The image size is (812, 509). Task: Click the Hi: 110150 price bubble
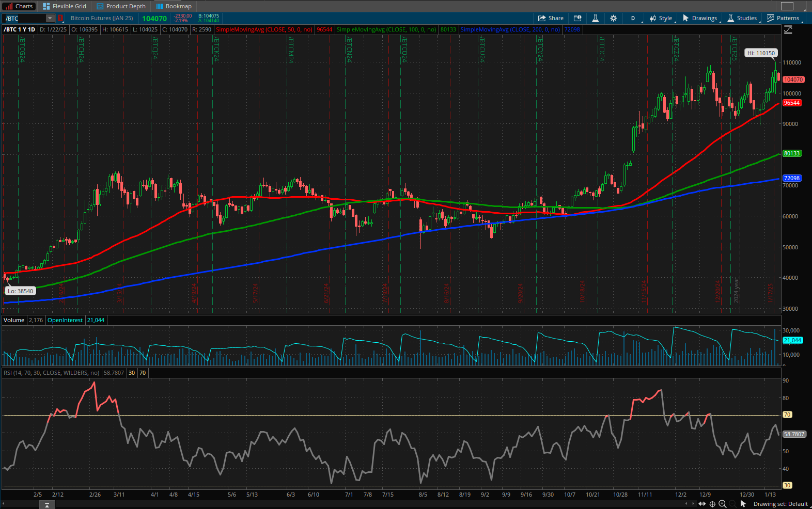761,53
